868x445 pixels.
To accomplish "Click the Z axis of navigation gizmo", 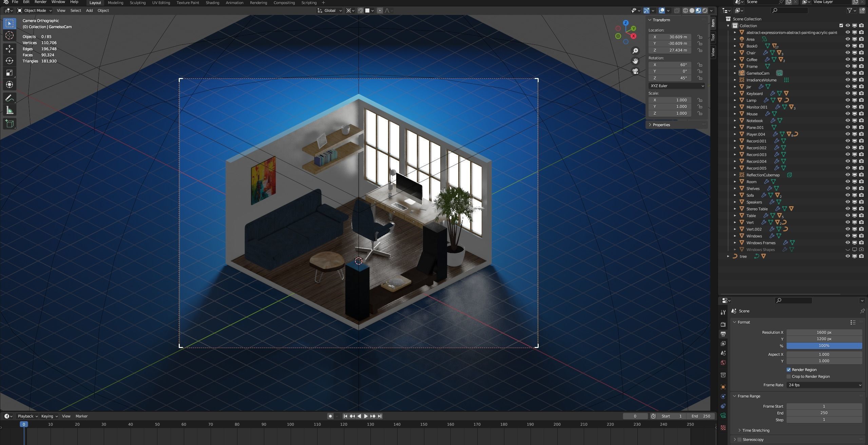I will 625,23.
